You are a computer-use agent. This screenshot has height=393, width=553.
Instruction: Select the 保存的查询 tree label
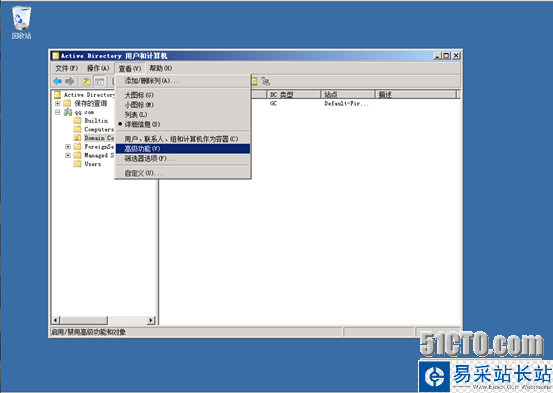tap(91, 103)
